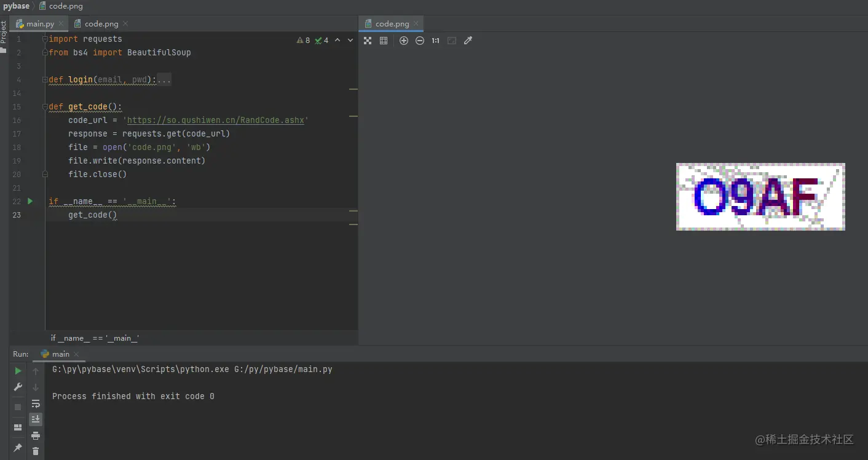
Task: Click 'import requests' on line 1
Action: (85, 39)
